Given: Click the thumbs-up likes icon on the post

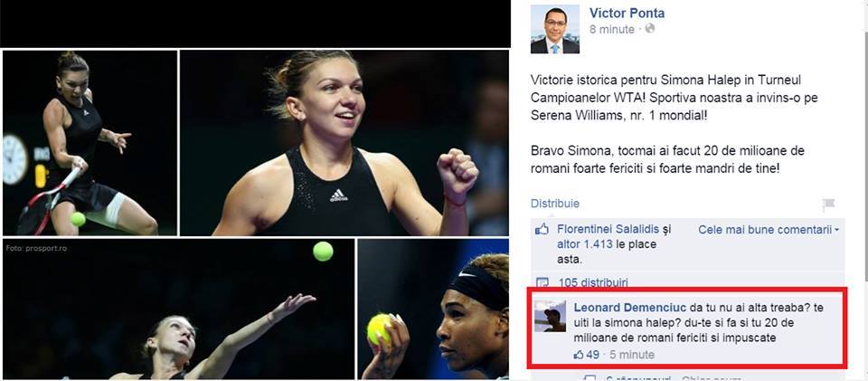Looking at the screenshot, I should click(542, 230).
